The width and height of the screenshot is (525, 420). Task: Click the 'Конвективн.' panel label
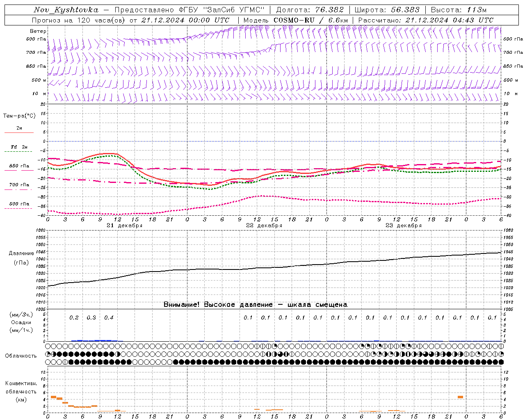(x=21, y=383)
